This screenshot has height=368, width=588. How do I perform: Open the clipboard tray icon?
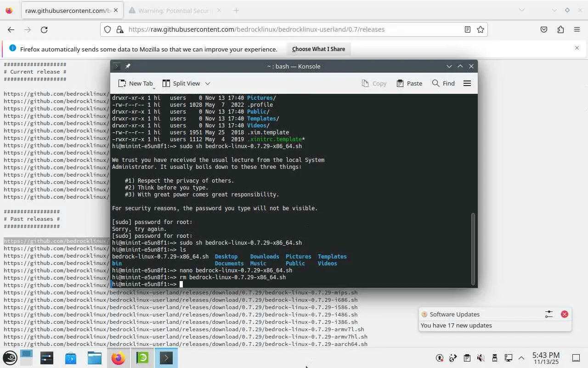point(467,358)
